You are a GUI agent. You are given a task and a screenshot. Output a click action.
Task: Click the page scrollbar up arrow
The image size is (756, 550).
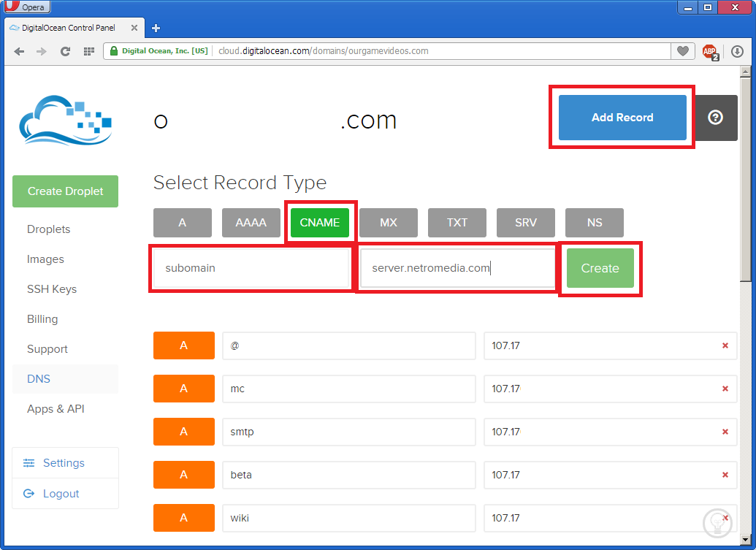(746, 72)
